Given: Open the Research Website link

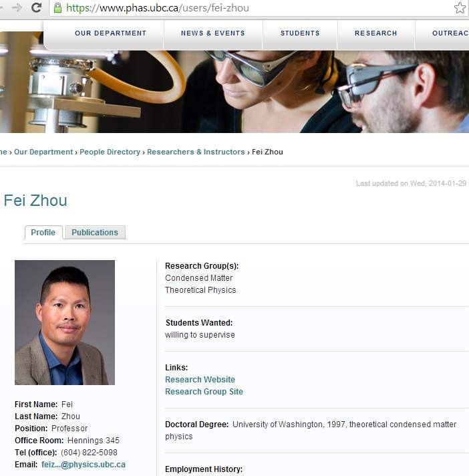Looking at the screenshot, I should click(200, 380).
